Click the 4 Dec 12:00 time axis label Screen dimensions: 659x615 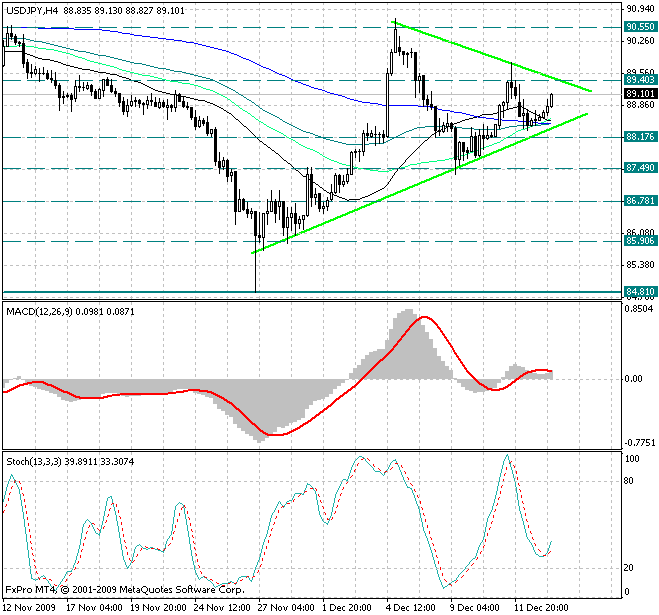click(x=410, y=608)
